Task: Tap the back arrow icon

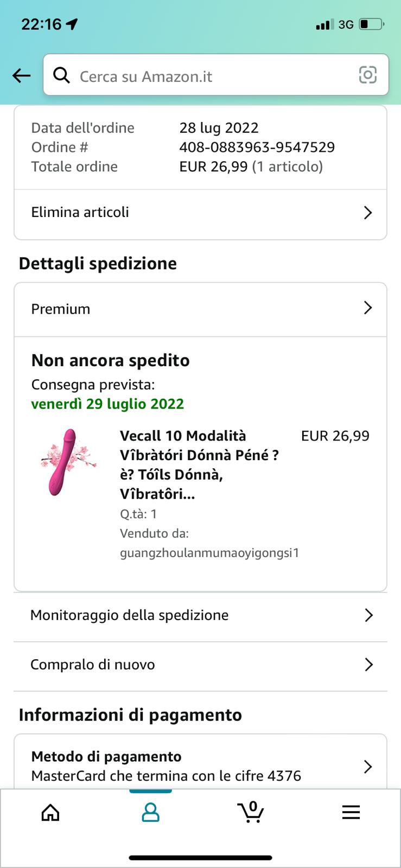Action: (22, 75)
